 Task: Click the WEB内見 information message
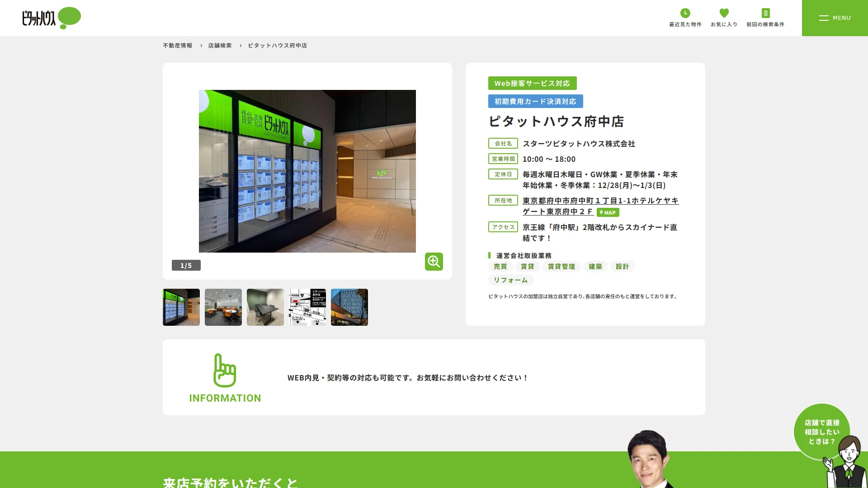click(x=408, y=378)
